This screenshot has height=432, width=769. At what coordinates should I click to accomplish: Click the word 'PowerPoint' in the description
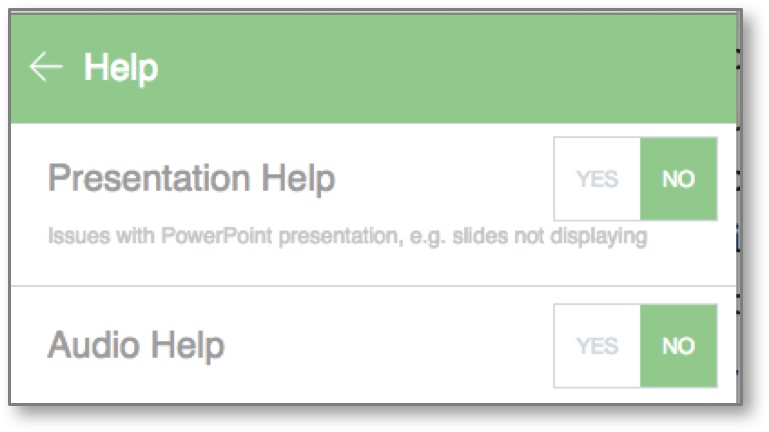pos(216,236)
